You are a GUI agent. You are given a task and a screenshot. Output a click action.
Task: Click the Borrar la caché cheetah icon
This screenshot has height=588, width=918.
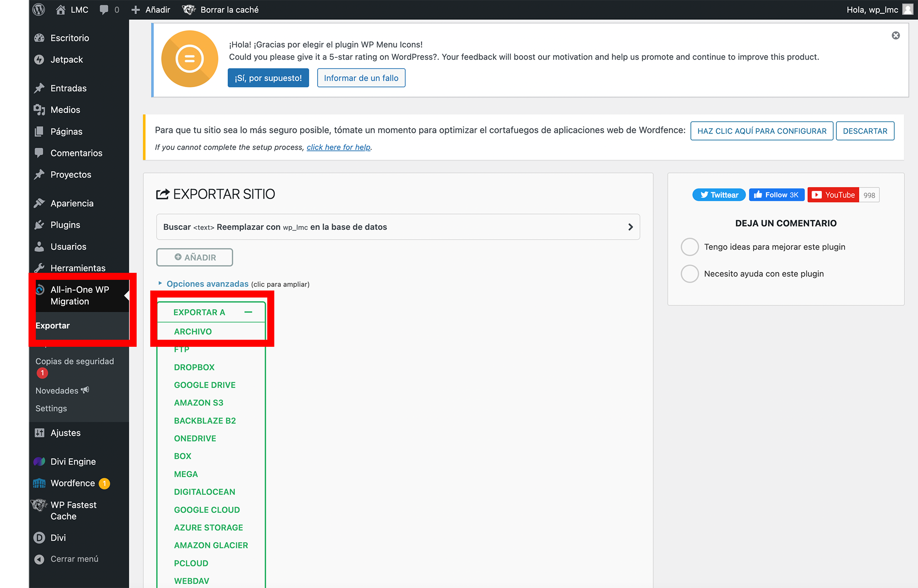tap(189, 9)
